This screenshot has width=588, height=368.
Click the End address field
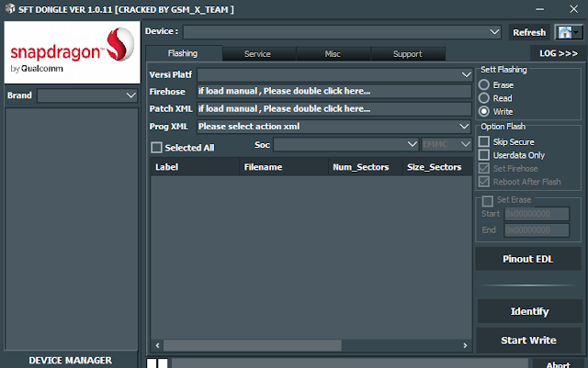coord(537,230)
